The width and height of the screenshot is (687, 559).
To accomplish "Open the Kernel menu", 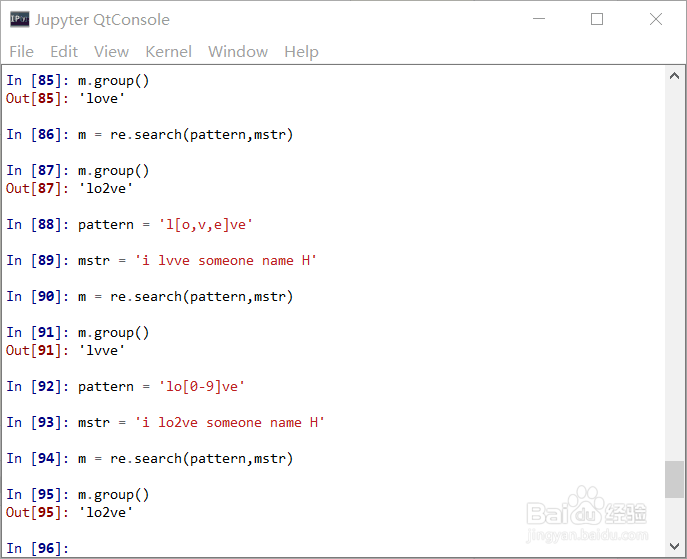I will (x=169, y=52).
